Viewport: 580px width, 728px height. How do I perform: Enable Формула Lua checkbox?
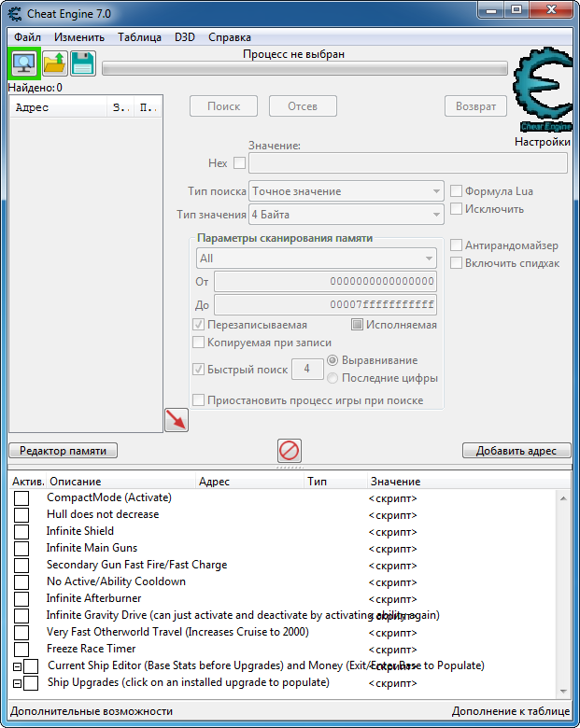[457, 190]
